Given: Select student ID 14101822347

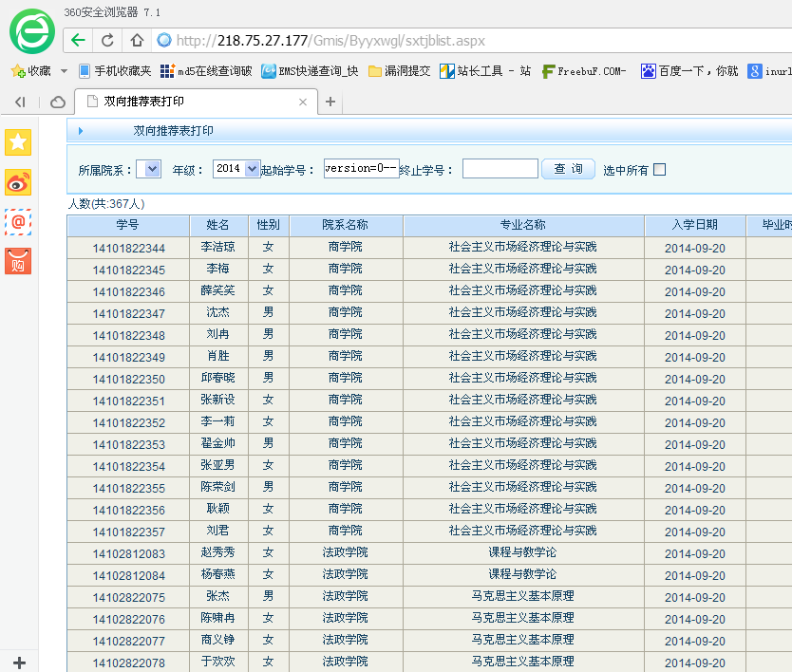Looking at the screenshot, I should [129, 314].
